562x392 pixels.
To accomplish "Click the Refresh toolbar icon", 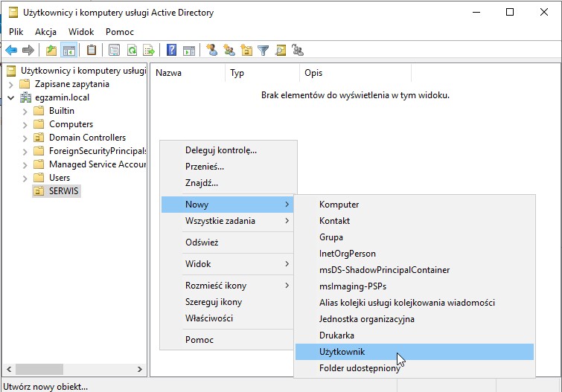I will (x=132, y=51).
